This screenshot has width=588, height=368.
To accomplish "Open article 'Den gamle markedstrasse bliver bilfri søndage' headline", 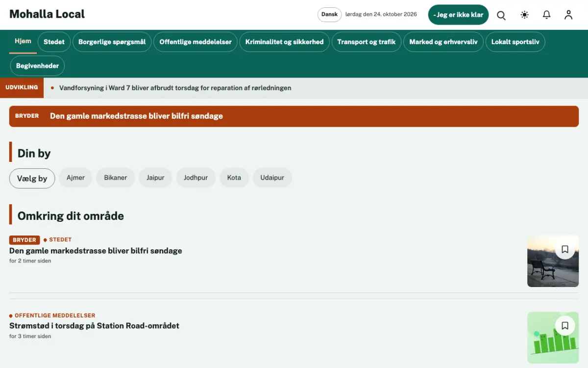I will [x=96, y=251].
